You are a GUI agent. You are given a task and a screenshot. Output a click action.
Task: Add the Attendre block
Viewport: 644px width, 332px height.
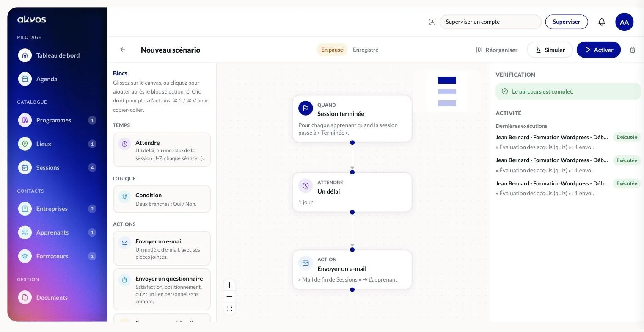pyautogui.click(x=162, y=150)
